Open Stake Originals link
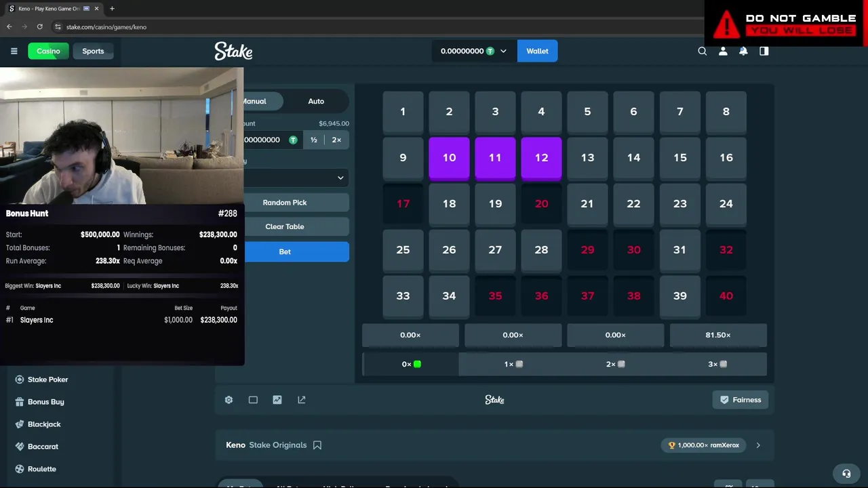This screenshot has height=488, width=868. [278, 445]
